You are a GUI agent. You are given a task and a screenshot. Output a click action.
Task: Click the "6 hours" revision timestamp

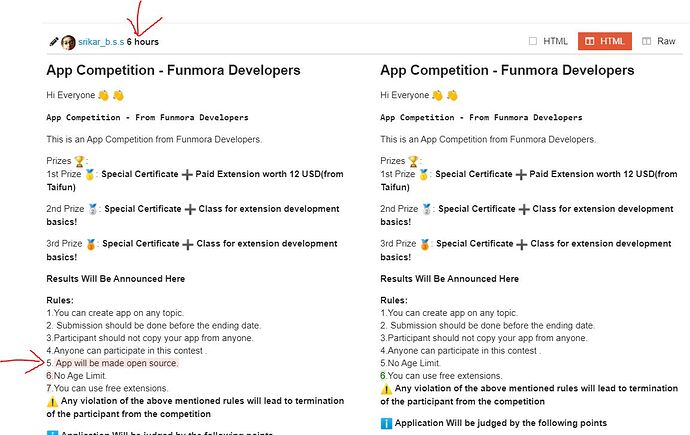click(x=143, y=42)
